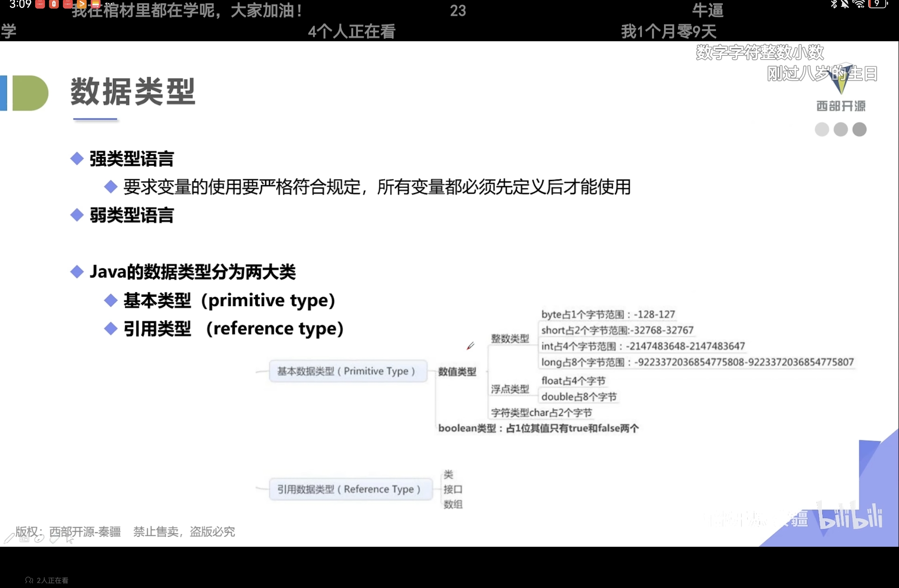The image size is (899, 588).
Task: Tap the orange video player notification icon
Action: 81,4
